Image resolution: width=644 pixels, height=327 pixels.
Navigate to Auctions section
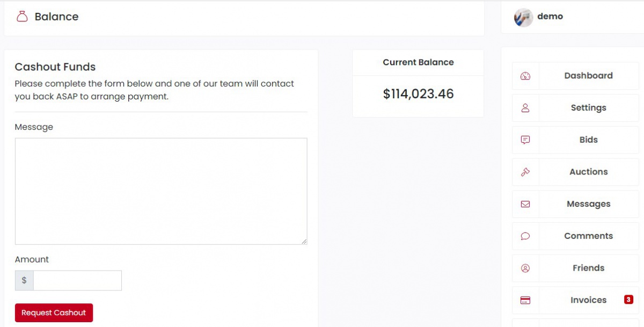(x=588, y=172)
